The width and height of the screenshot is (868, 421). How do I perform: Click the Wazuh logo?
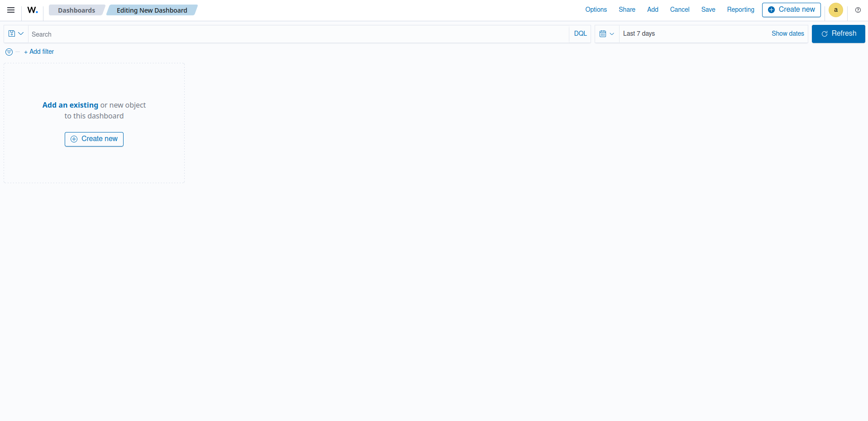[32, 10]
